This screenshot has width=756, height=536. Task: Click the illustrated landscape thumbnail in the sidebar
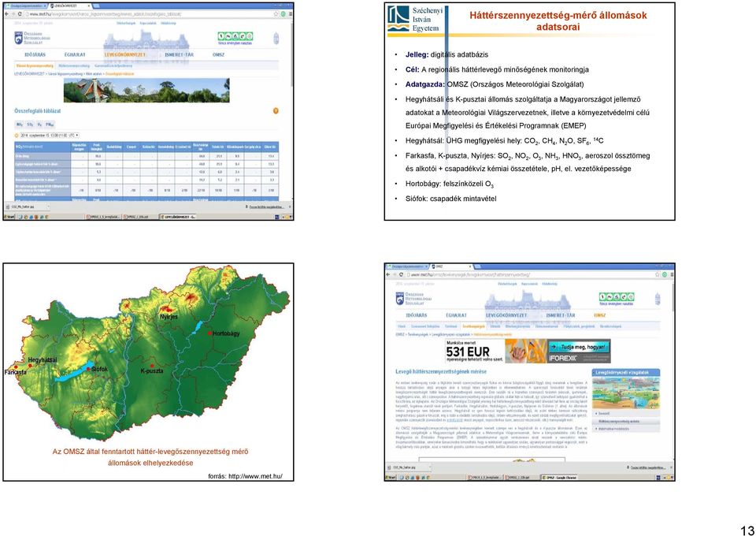[x=626, y=393]
